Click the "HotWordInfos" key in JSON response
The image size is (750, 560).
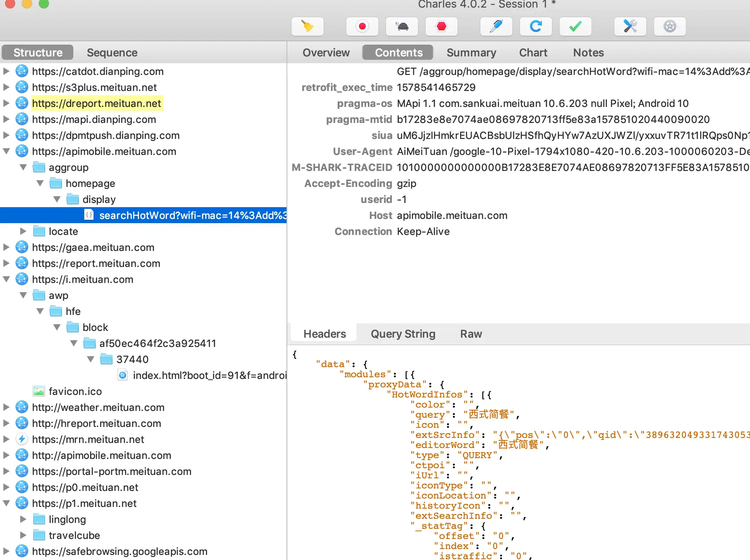[x=427, y=395]
